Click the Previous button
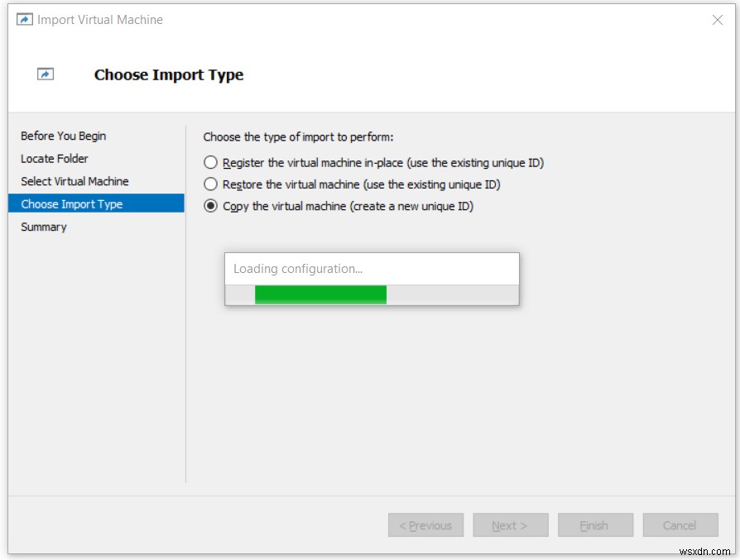740x560 pixels. tap(425, 524)
